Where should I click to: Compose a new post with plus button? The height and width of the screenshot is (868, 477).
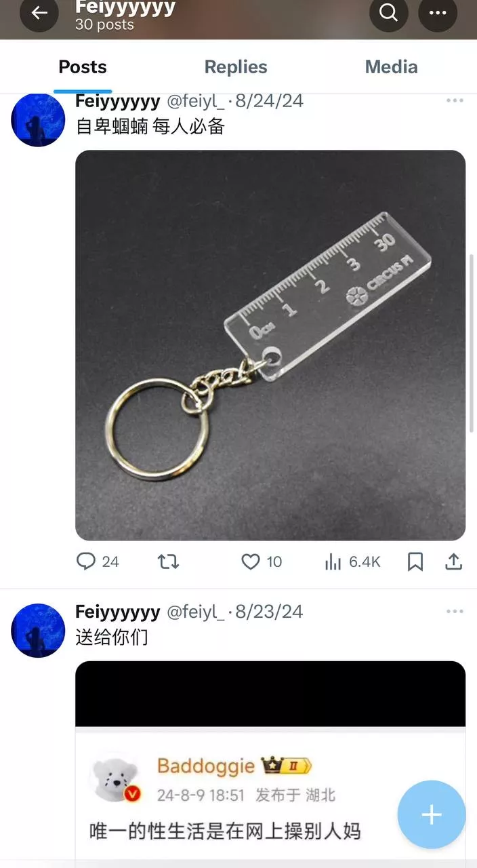coord(432,815)
